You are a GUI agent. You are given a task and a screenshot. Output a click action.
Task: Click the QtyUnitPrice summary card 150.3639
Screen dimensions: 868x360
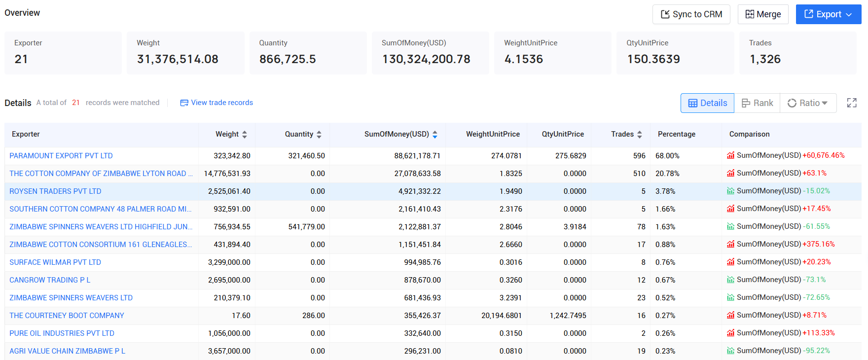point(675,53)
